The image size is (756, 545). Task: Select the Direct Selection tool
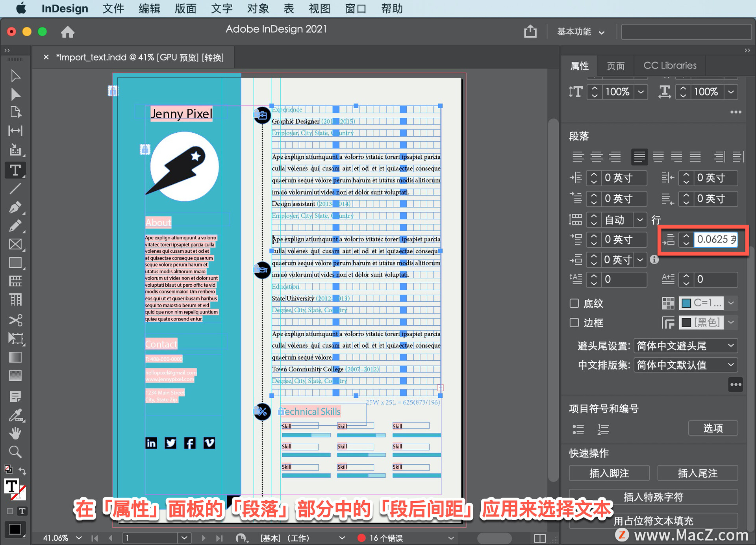coord(15,95)
